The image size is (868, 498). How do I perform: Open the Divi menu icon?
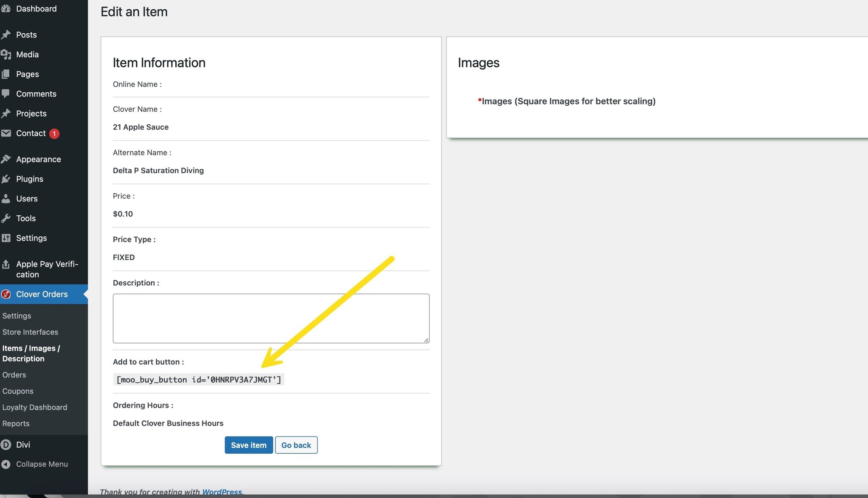tap(6, 444)
